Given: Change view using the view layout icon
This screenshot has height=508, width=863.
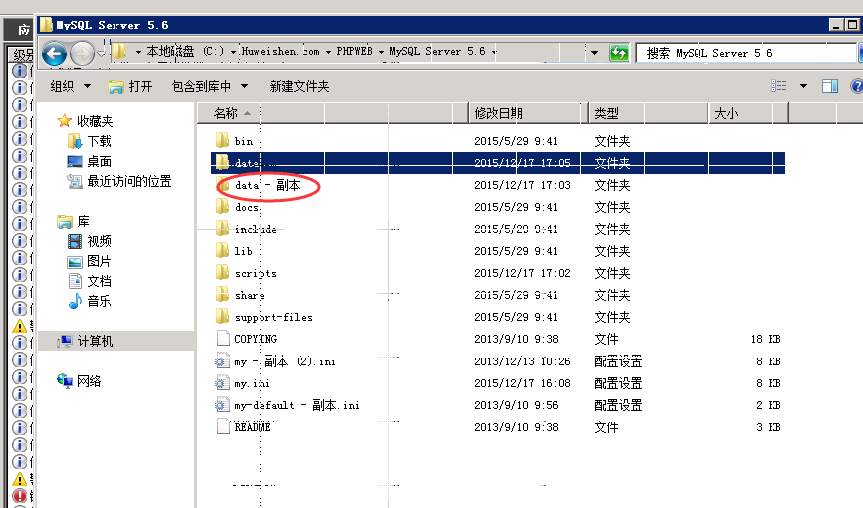Looking at the screenshot, I should tap(779, 86).
